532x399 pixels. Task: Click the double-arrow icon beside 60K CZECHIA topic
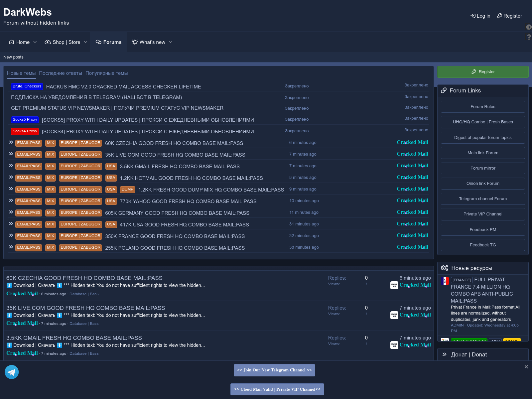[x=11, y=142]
